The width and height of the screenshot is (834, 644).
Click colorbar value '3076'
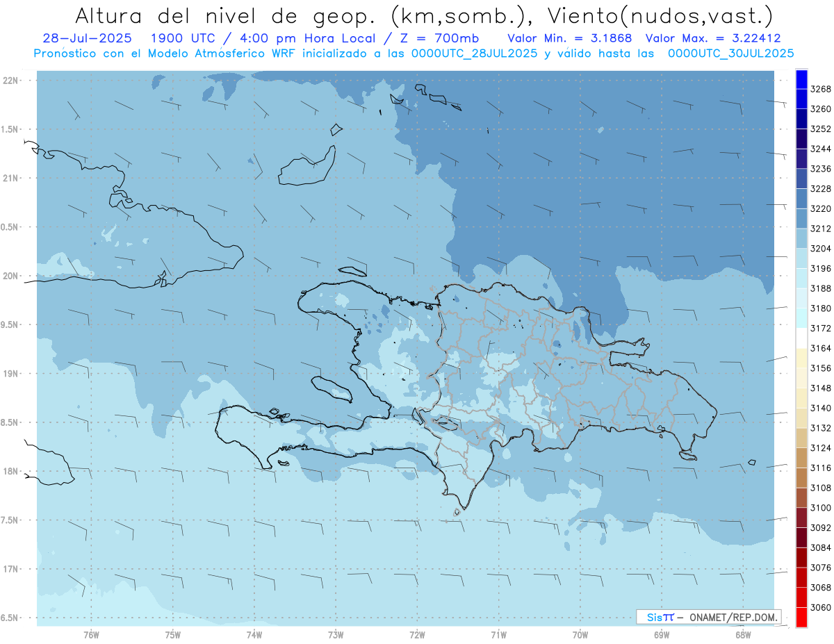pos(821,568)
